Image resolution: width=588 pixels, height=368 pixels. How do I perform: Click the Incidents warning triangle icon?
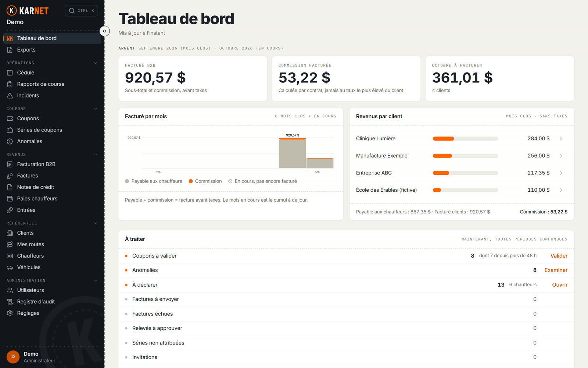10,96
